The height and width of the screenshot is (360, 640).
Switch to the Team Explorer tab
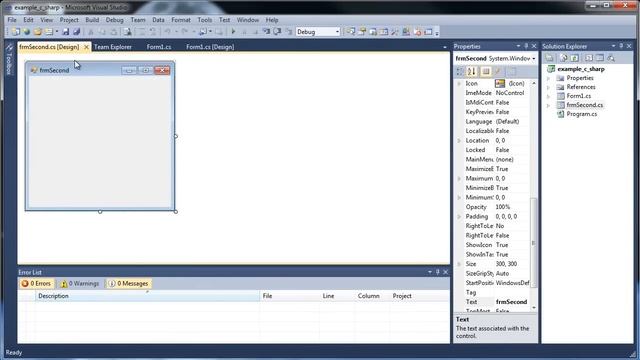click(x=113, y=47)
